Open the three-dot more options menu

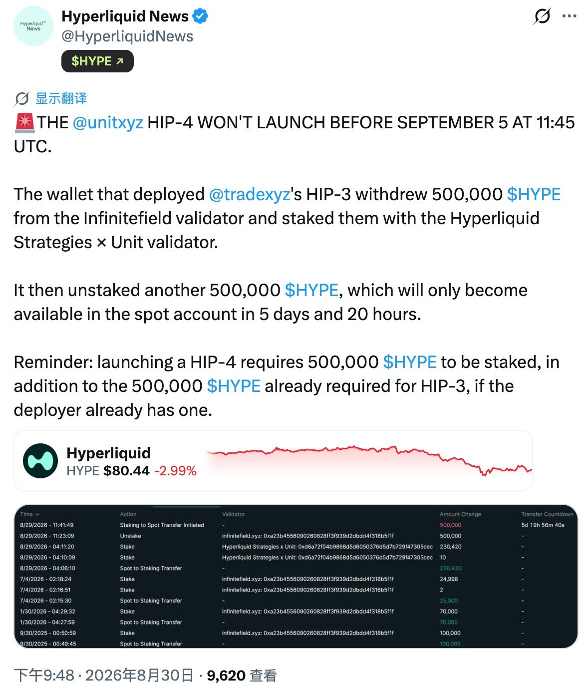click(569, 16)
